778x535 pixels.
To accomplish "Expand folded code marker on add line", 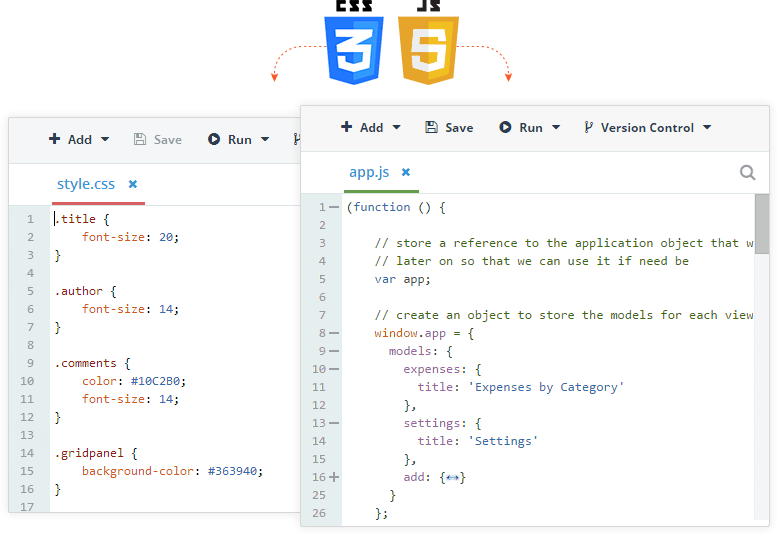I will pos(453,478).
